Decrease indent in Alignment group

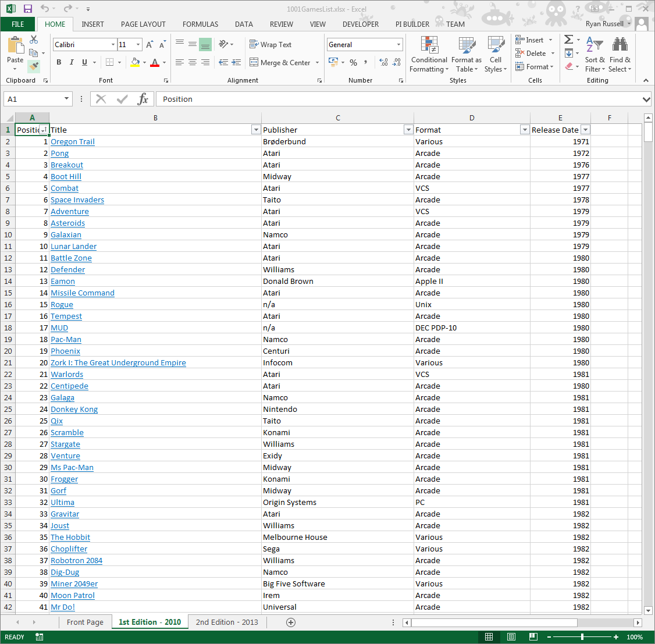[223, 62]
